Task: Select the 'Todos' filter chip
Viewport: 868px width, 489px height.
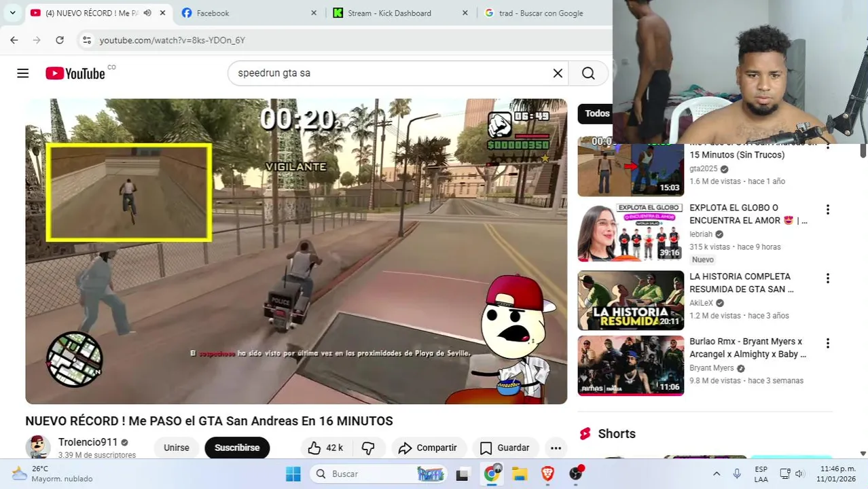Action: click(596, 113)
